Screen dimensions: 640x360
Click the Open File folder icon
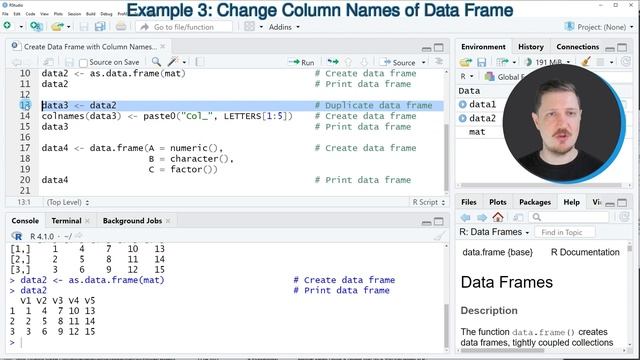(57, 27)
